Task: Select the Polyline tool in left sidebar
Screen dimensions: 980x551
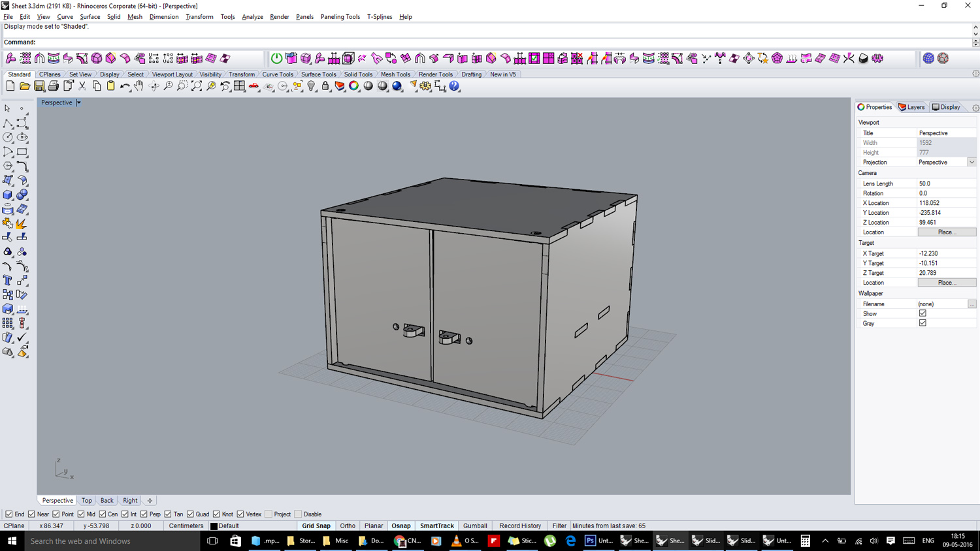Action: click(x=8, y=123)
